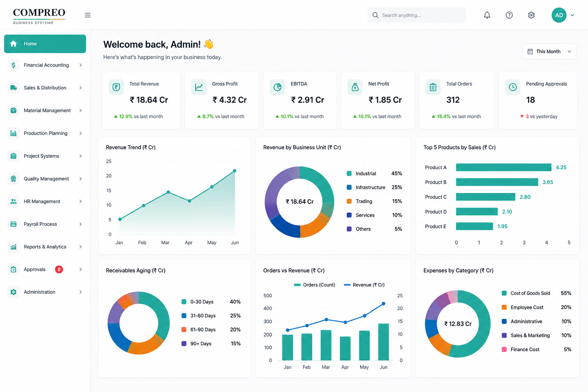This screenshot has height=392, width=588.
Task: Open Payroll Process menu item
Action: (45, 224)
